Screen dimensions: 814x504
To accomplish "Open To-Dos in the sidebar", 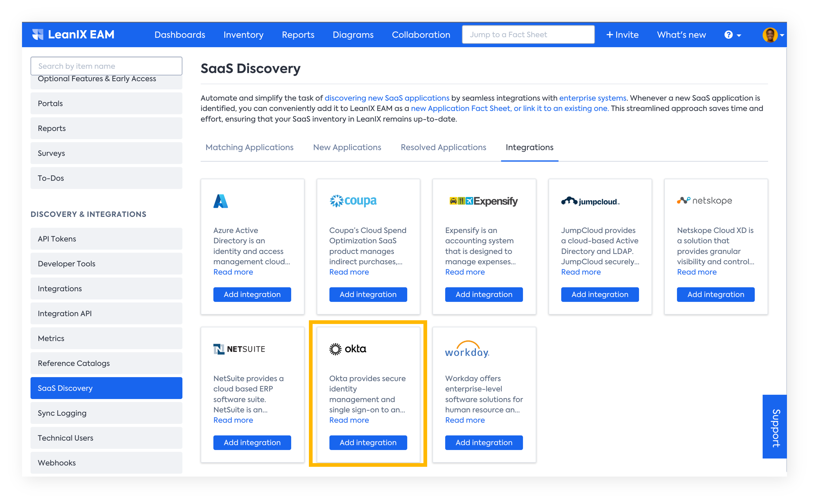I will point(106,178).
